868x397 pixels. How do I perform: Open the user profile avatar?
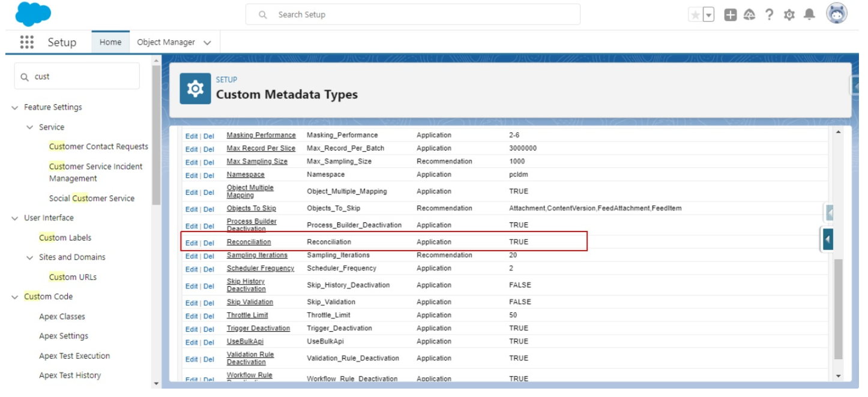836,14
